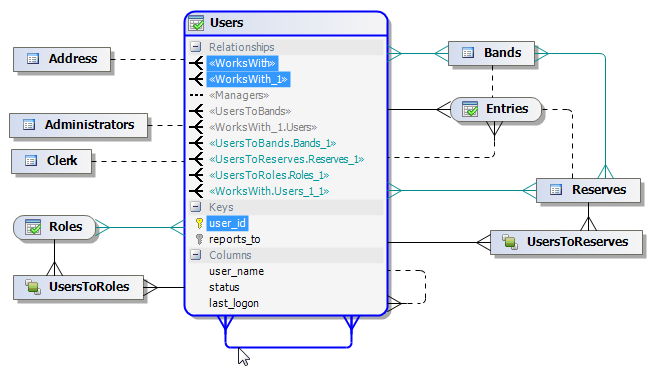Click the UsersToRoles association icon
The width and height of the screenshot is (651, 374).
(32, 287)
